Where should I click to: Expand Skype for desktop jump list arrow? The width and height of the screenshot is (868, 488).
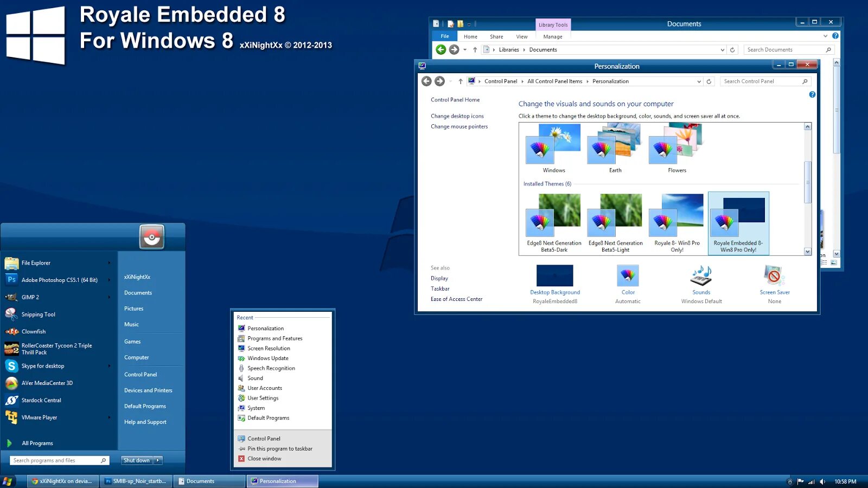[109, 366]
